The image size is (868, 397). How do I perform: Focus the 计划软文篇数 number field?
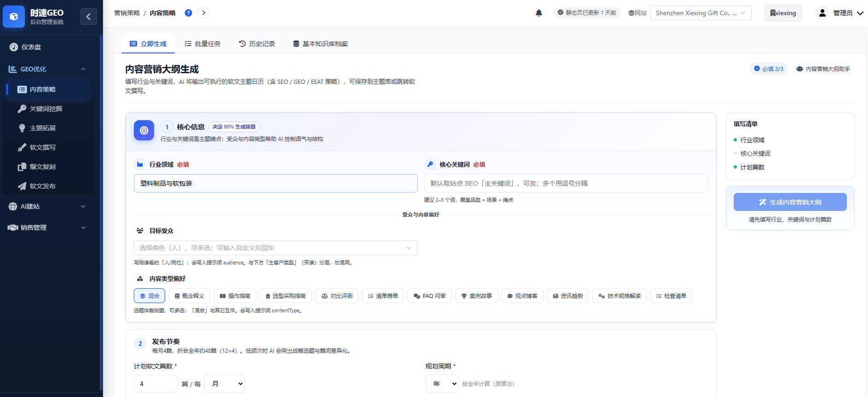(155, 384)
